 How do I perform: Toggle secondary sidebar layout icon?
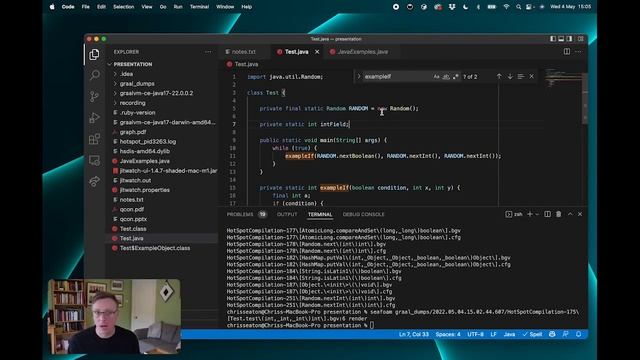coord(569,39)
